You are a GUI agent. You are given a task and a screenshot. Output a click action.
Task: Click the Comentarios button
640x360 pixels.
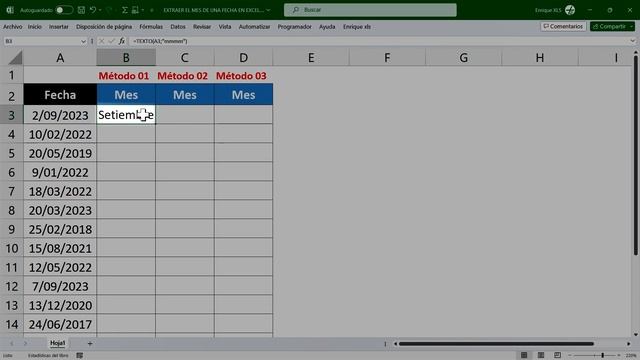coord(563,27)
